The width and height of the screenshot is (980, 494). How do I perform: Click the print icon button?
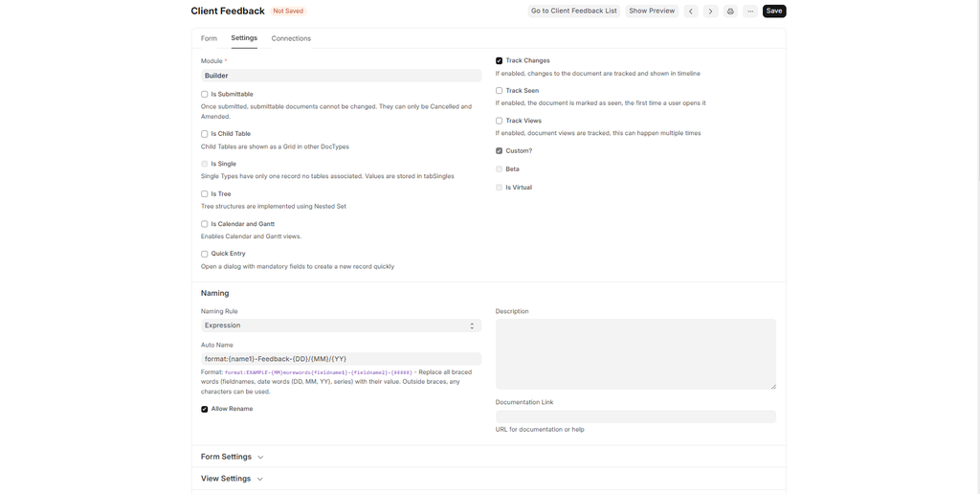point(730,11)
